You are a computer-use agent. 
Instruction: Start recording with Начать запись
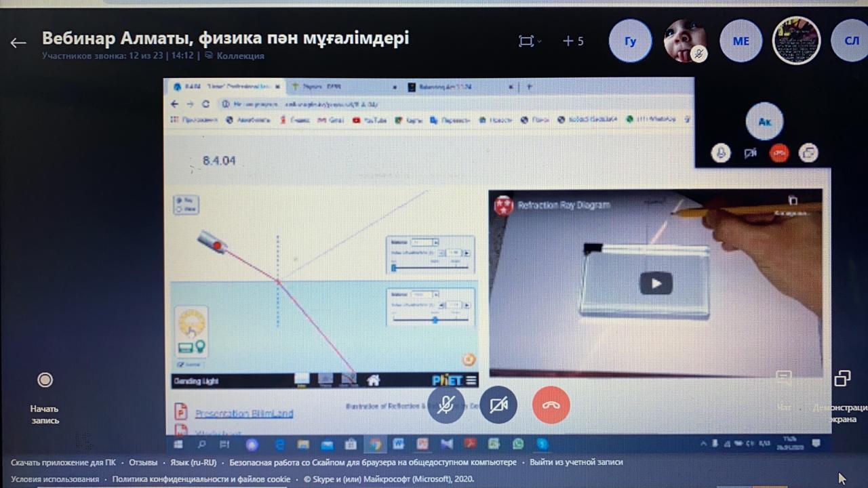tap(45, 380)
